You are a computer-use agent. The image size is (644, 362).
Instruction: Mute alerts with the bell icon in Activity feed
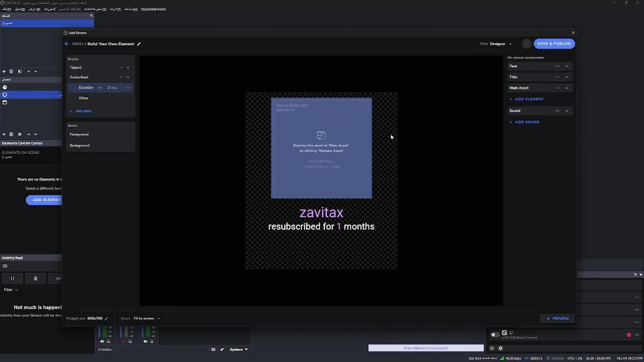[x=35, y=279]
